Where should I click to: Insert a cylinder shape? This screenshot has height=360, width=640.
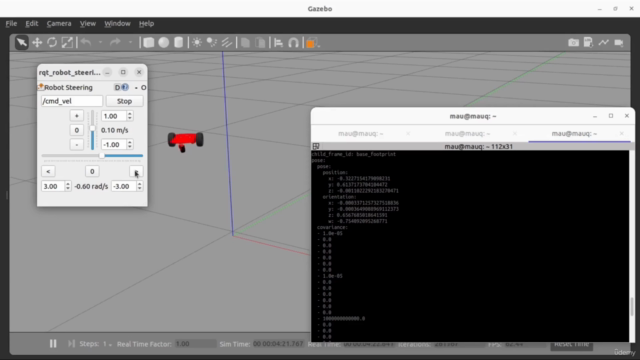coord(178,42)
